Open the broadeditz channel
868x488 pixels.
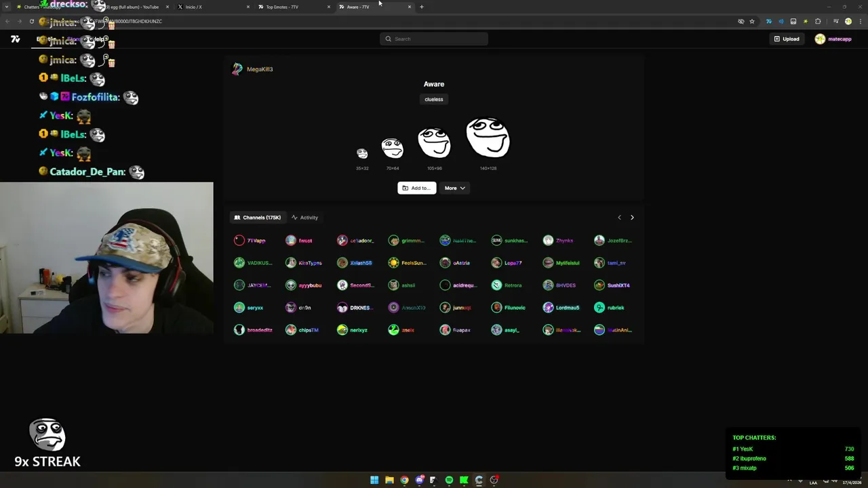pyautogui.click(x=253, y=330)
